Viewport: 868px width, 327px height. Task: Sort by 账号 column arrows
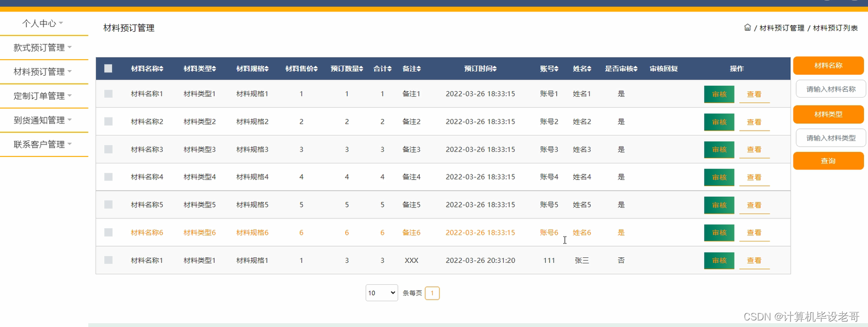557,69
